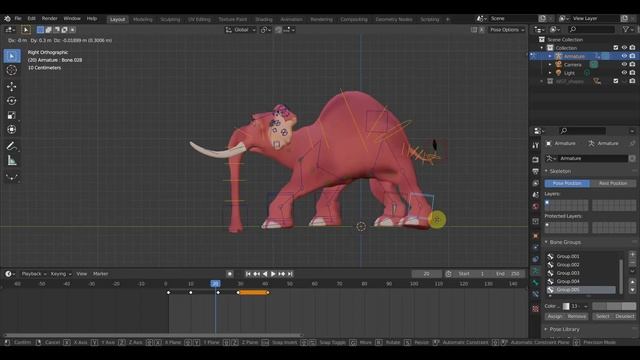Toggle Collection visibility eye icon
This screenshot has height=360, width=640.
(x=624, y=48)
